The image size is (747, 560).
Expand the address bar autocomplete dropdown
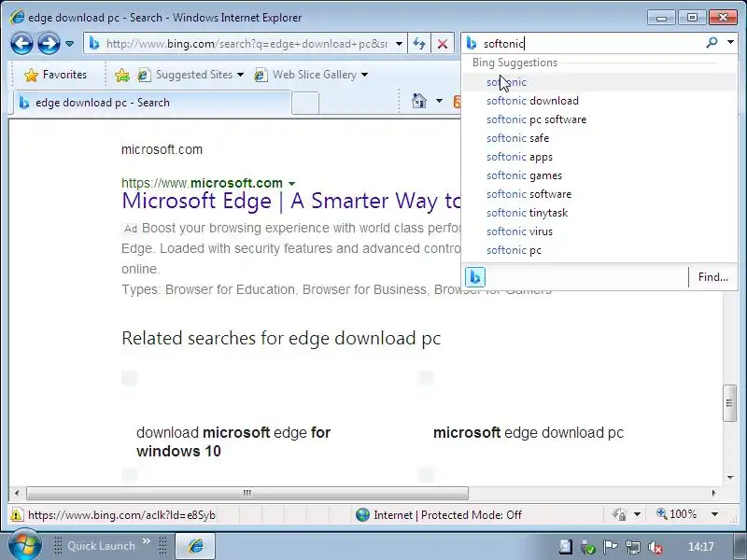[400, 44]
